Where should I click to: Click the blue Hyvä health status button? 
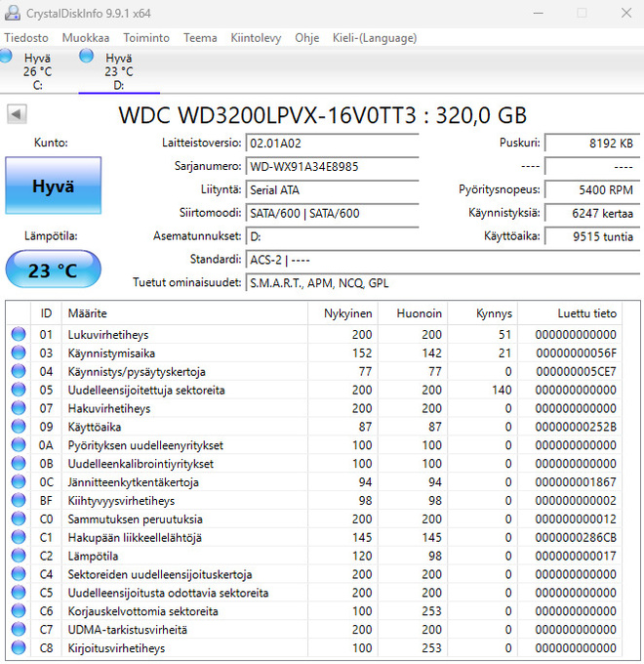tap(54, 186)
